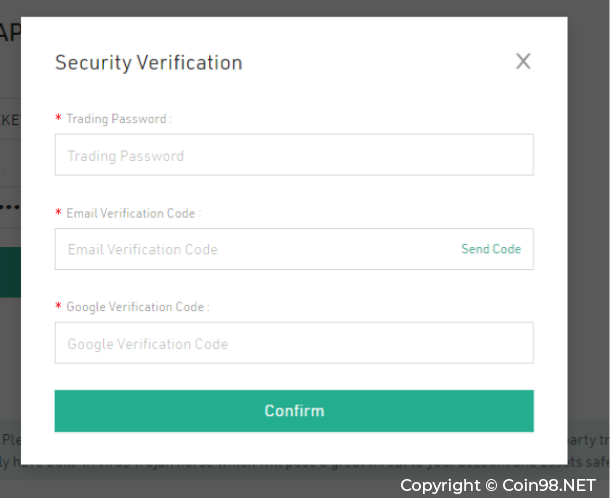Click the red asterisk beside Trading Password
611x501 pixels.
click(x=58, y=117)
